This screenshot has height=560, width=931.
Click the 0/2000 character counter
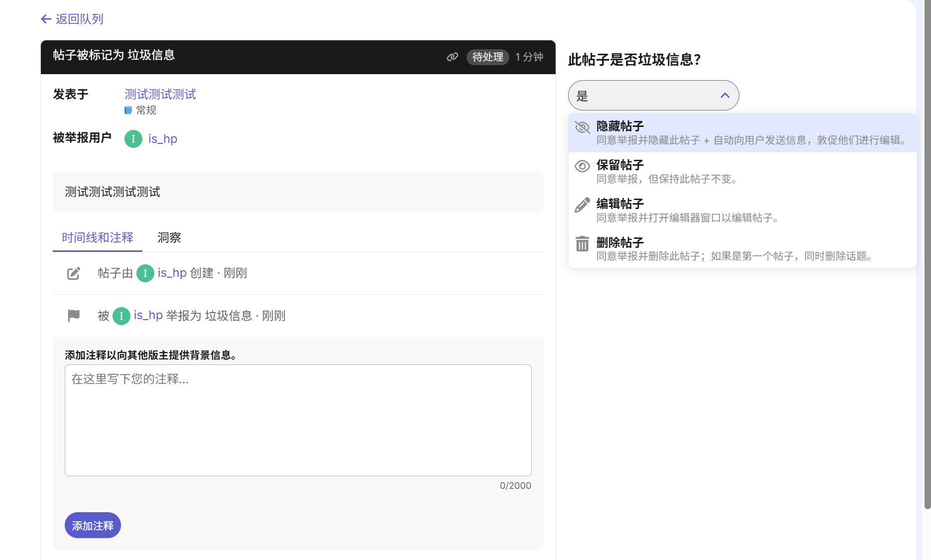tap(515, 486)
